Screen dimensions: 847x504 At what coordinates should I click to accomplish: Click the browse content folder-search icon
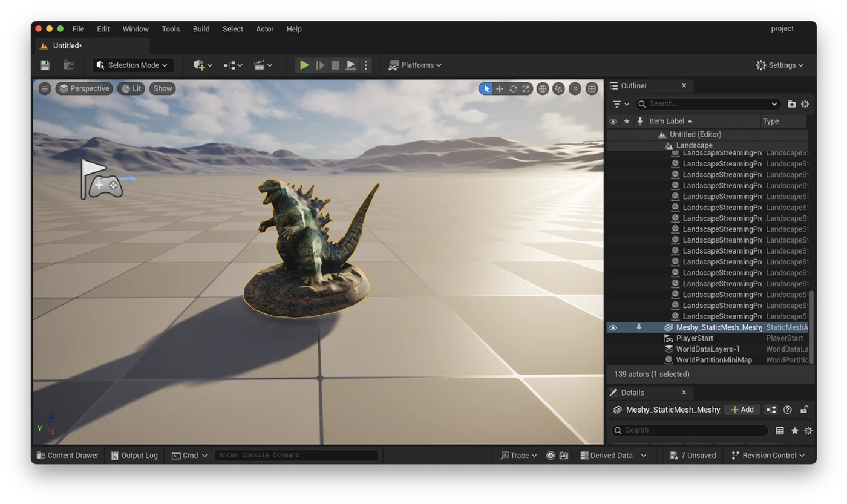69,65
